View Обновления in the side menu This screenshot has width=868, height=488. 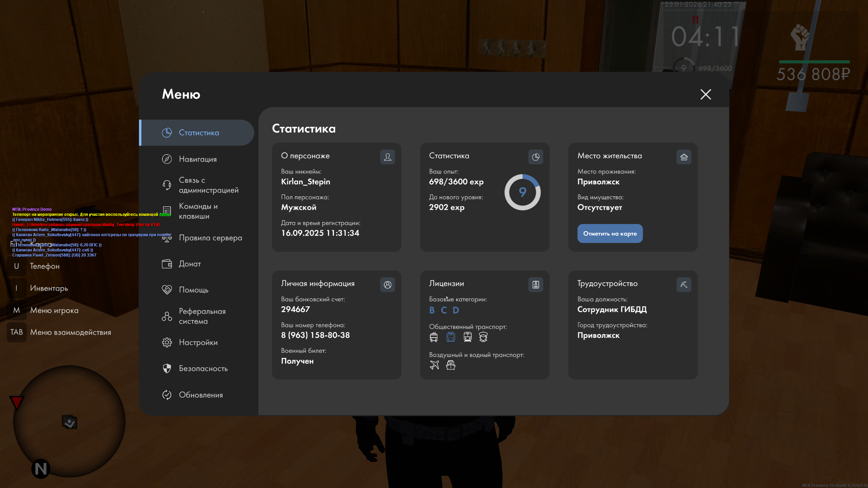(x=201, y=395)
